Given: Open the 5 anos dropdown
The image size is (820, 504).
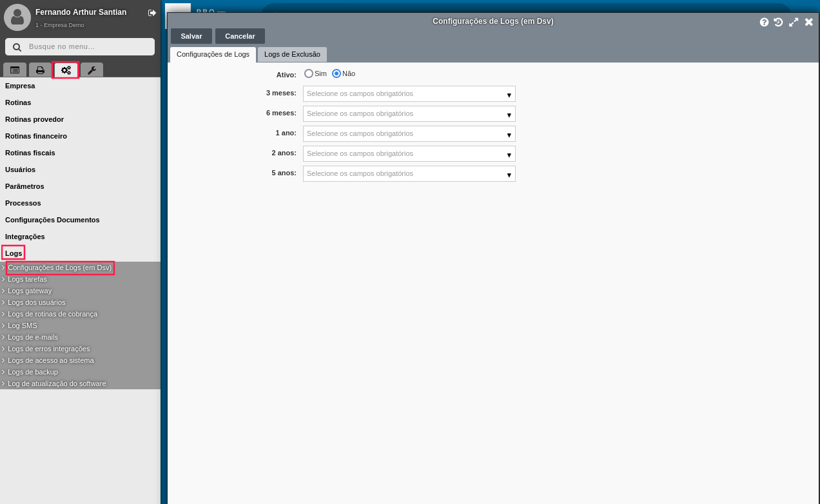Looking at the screenshot, I should [x=409, y=174].
